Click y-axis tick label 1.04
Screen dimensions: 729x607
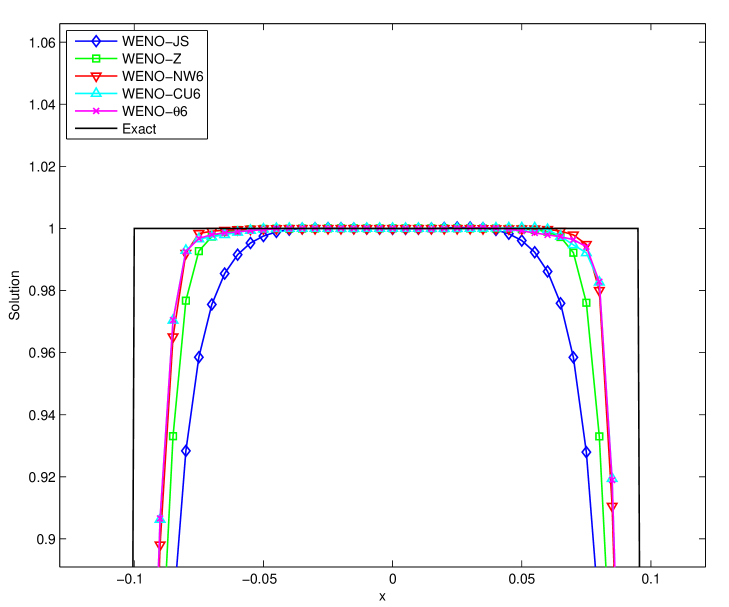pyautogui.click(x=42, y=105)
